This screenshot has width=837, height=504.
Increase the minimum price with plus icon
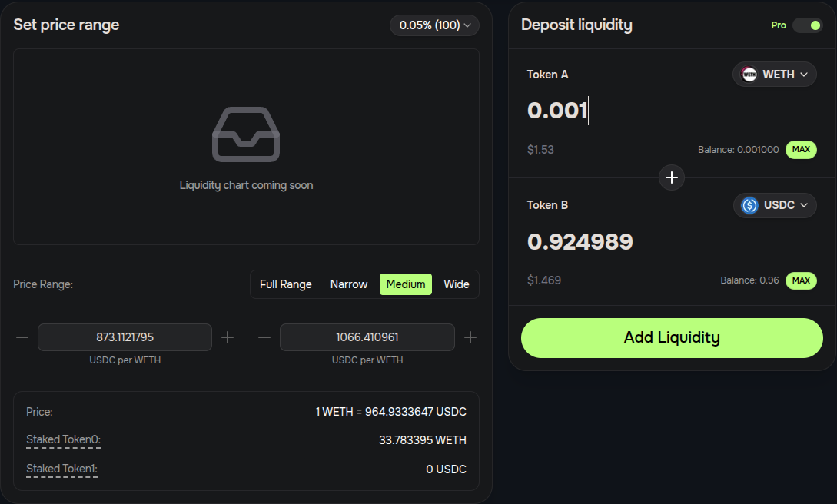[x=228, y=337]
